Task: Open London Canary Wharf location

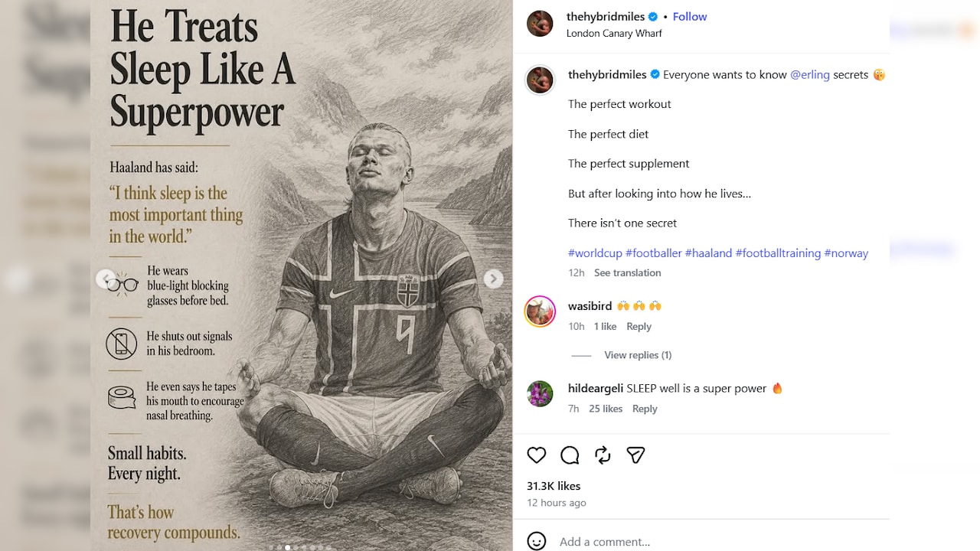Action: tap(614, 33)
